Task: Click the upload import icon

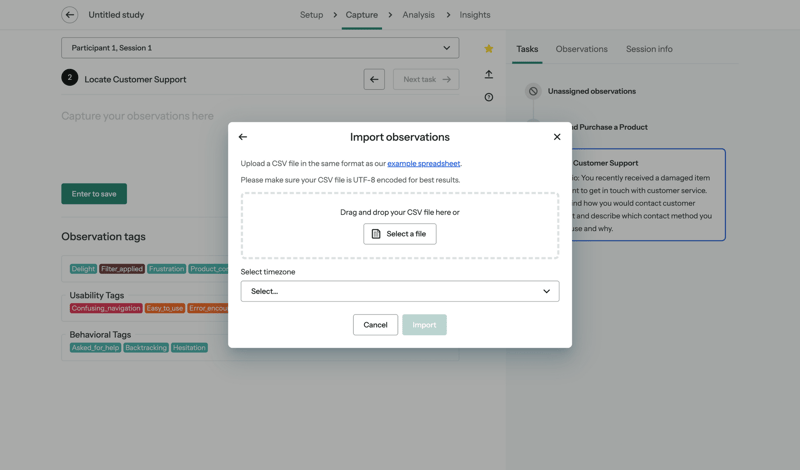Action: click(489, 74)
